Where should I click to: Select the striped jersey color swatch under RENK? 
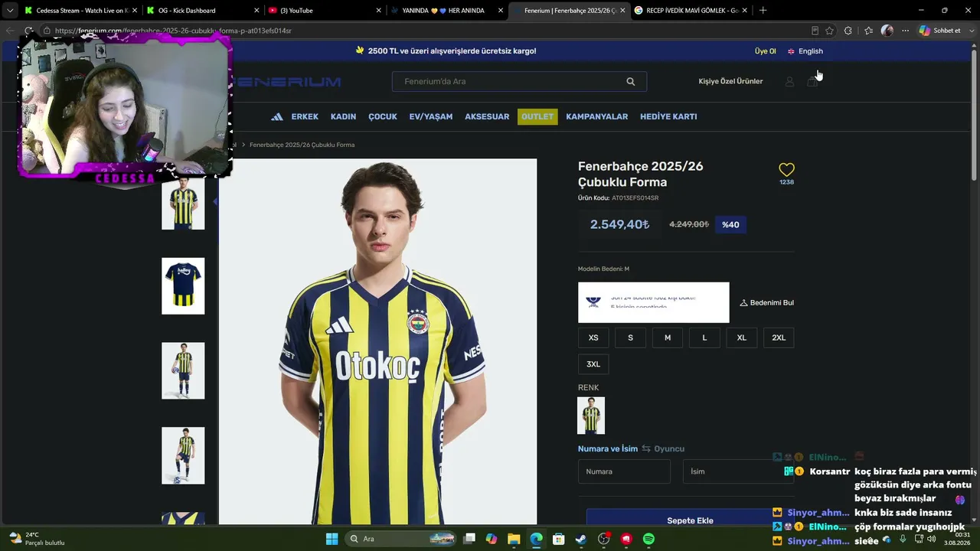click(591, 416)
